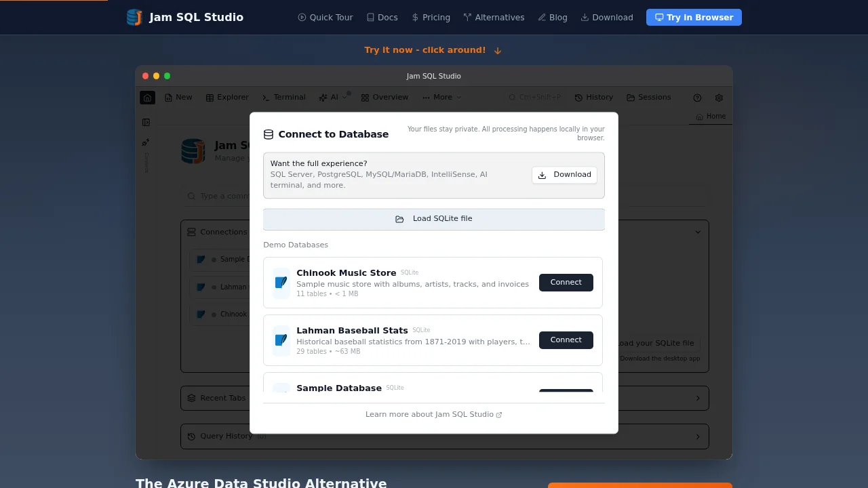Click Load SQLite file button
868x488 pixels.
[433, 219]
